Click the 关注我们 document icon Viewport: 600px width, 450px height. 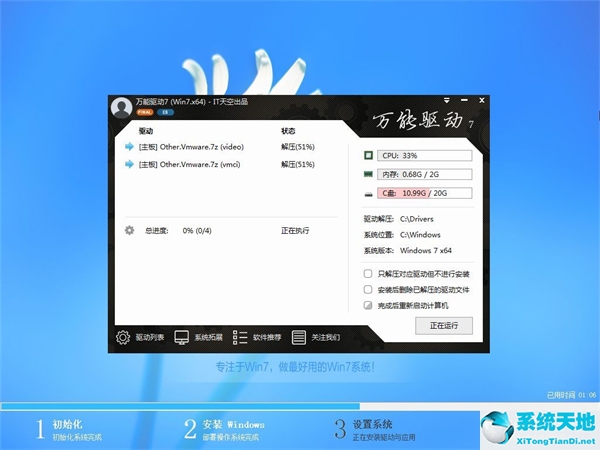click(298, 337)
